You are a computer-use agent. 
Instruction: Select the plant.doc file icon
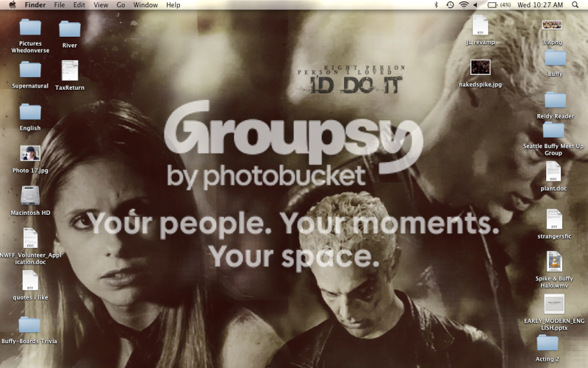point(553,171)
